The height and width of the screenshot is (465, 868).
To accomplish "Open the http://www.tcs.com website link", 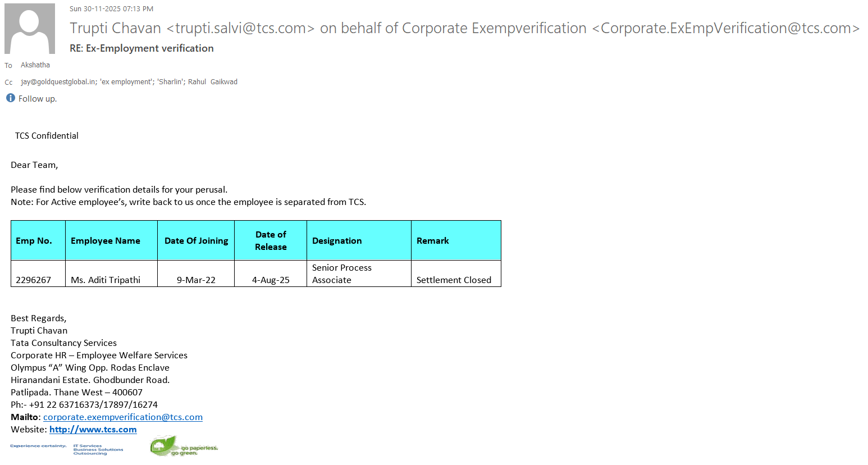I will pos(93,430).
